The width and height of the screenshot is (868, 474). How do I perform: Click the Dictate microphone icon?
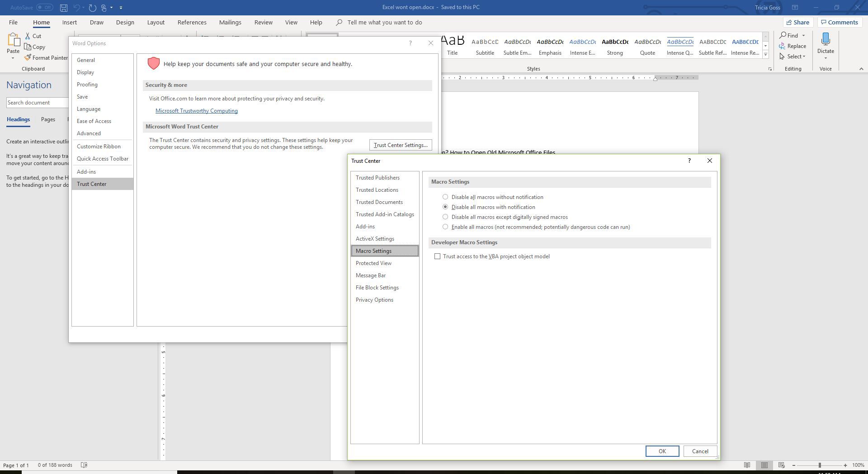click(826, 39)
